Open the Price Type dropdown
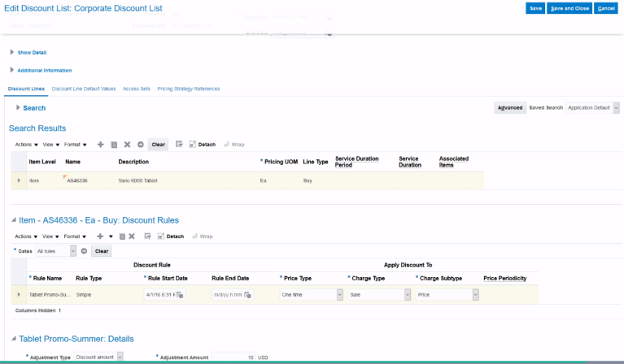Viewport: 624px width, 364px height. click(x=338, y=294)
